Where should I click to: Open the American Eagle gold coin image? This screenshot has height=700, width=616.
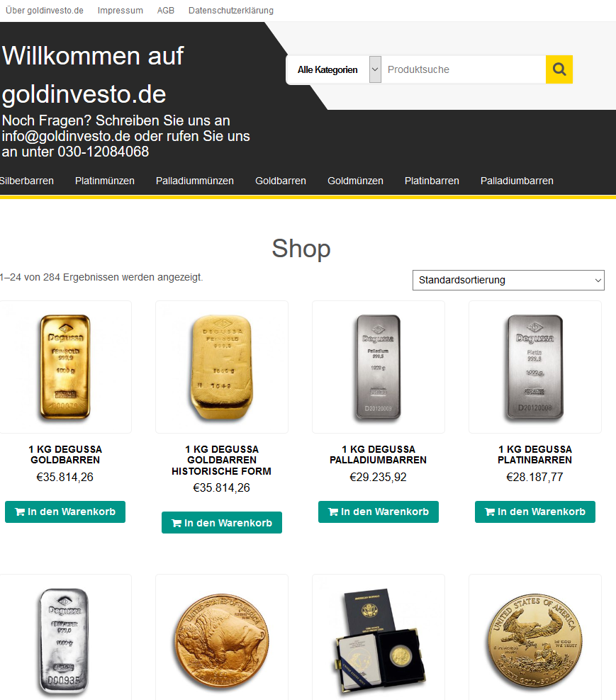click(534, 640)
